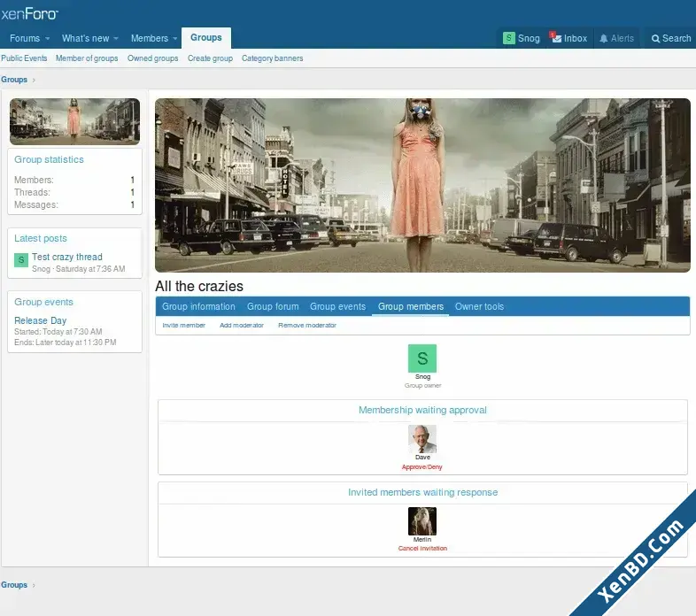Click the Search magnifier icon
Viewport: 696px width, 616px height.
655,39
